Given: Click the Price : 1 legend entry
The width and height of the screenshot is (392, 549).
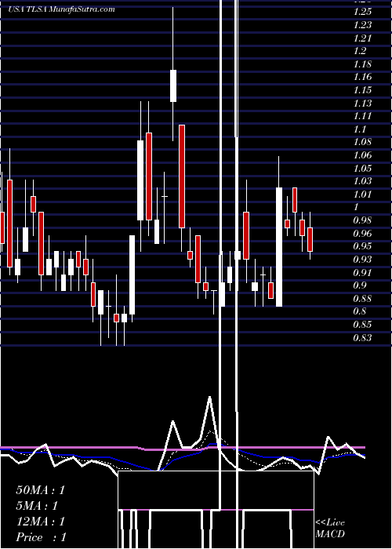Looking at the screenshot, I should coord(41,537).
